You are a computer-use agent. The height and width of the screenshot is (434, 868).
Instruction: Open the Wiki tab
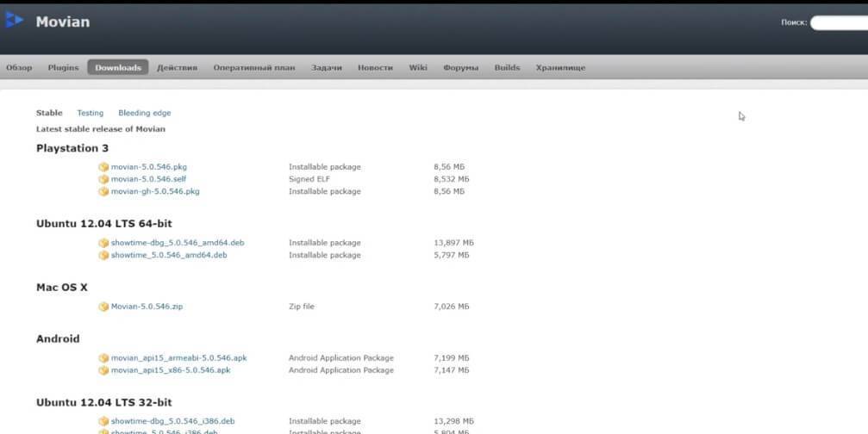(418, 67)
